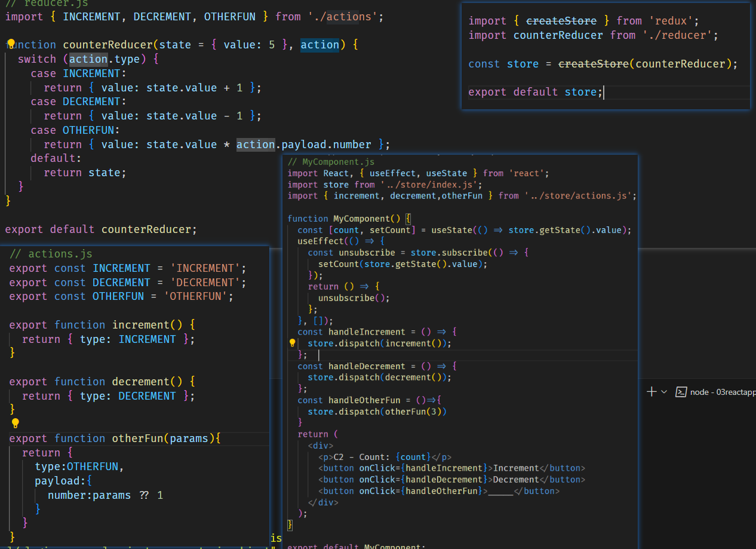Click lightbulb above export function otherFun

16,423
